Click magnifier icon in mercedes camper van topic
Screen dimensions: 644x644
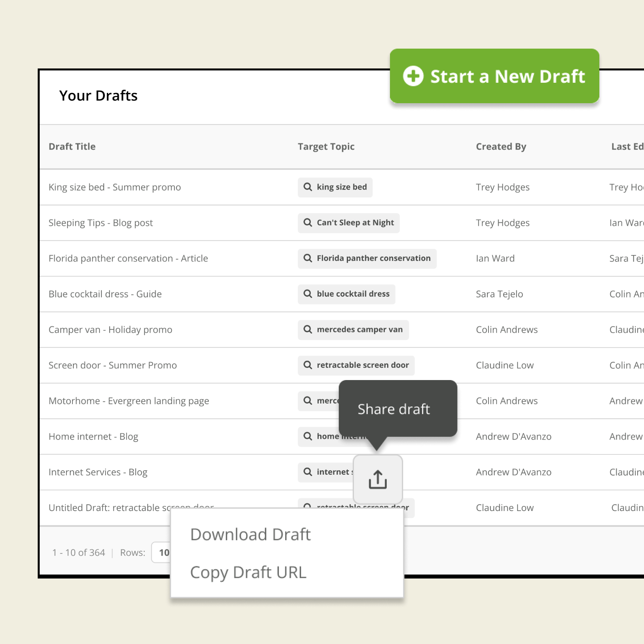pyautogui.click(x=308, y=330)
